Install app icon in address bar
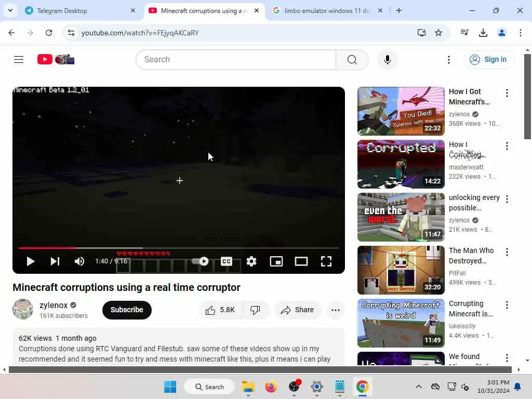The height and width of the screenshot is (399, 532). click(x=422, y=33)
